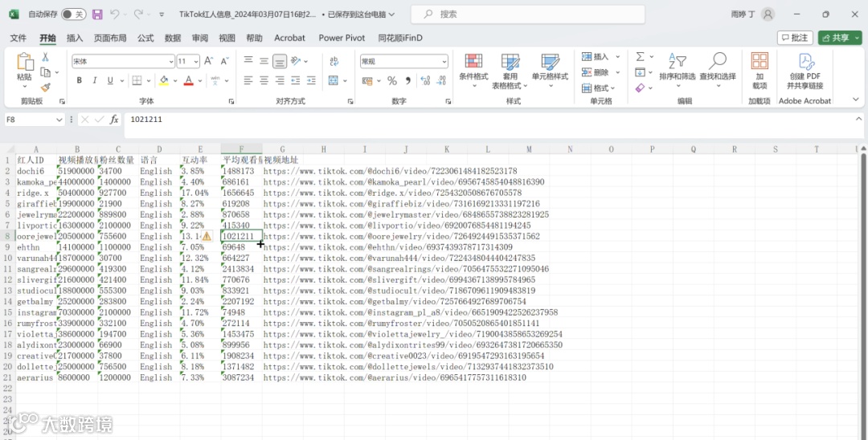This screenshot has height=440, width=868.
Task: Open the Conditional Formatting (条件格式) icon
Action: [474, 61]
